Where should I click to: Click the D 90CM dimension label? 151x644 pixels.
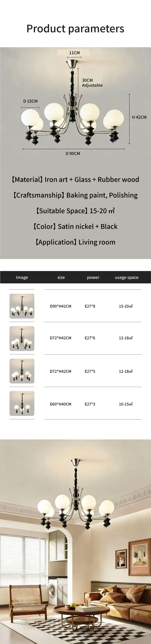coord(73,153)
